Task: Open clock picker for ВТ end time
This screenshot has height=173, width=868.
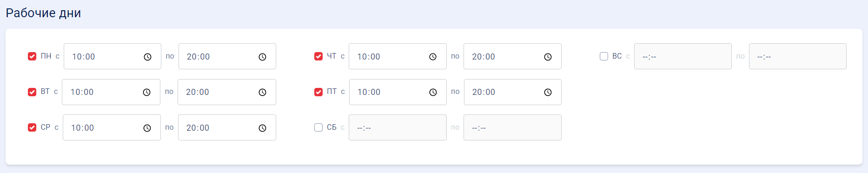Action: click(x=262, y=92)
